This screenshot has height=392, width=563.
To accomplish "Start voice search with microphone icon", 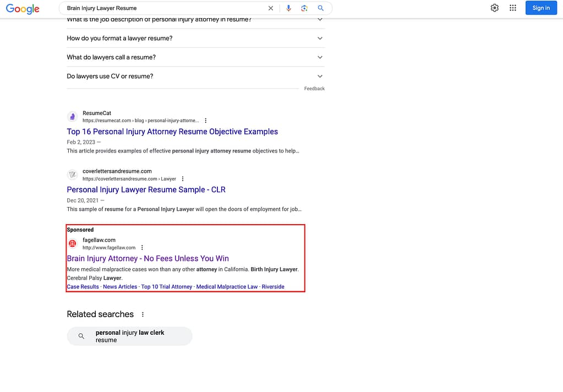I will [288, 8].
